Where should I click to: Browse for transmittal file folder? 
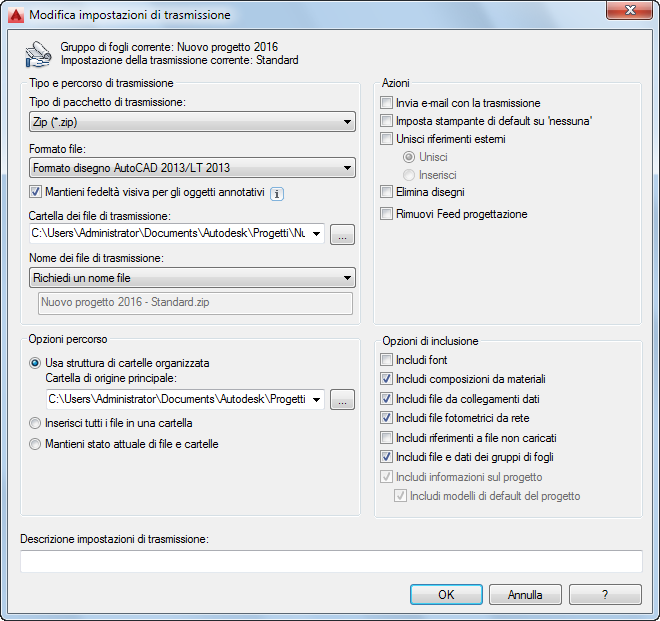(343, 235)
